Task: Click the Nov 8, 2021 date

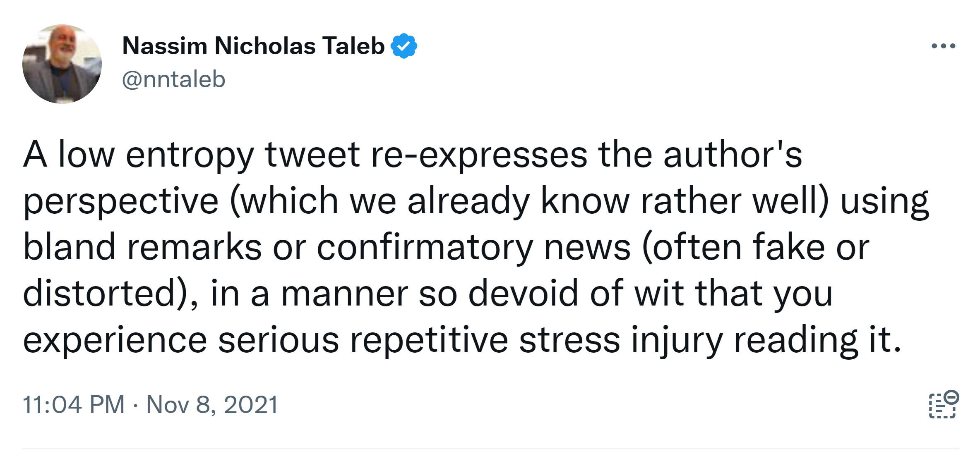Action: [x=212, y=404]
